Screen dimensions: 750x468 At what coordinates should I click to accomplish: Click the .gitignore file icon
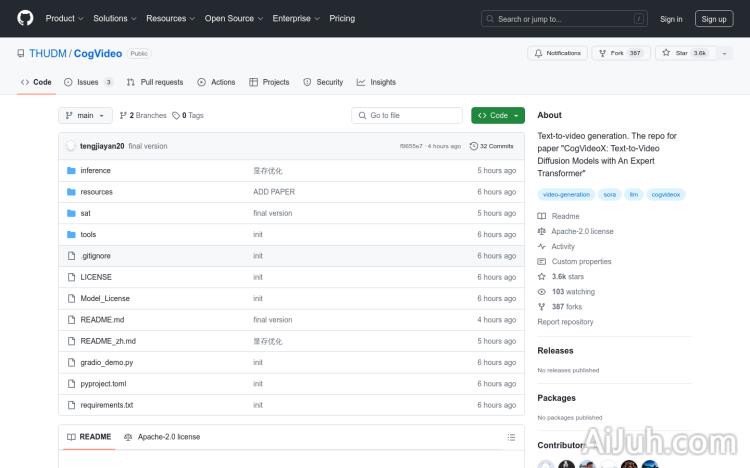71,256
